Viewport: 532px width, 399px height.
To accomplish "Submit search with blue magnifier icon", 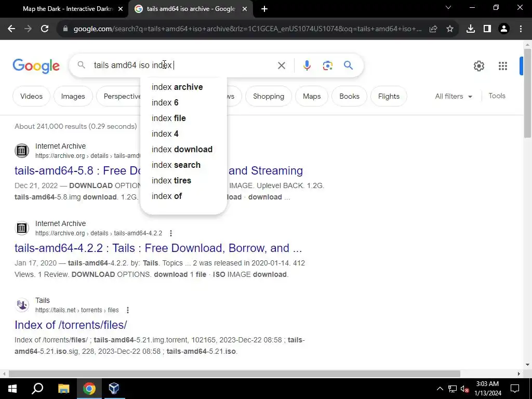I will coord(349,65).
